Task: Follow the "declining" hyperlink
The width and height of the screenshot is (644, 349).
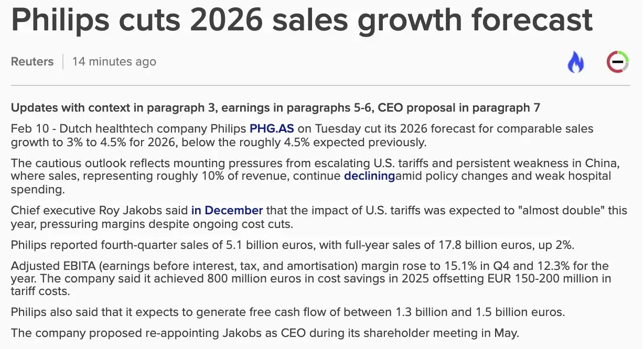Action: [x=369, y=176]
